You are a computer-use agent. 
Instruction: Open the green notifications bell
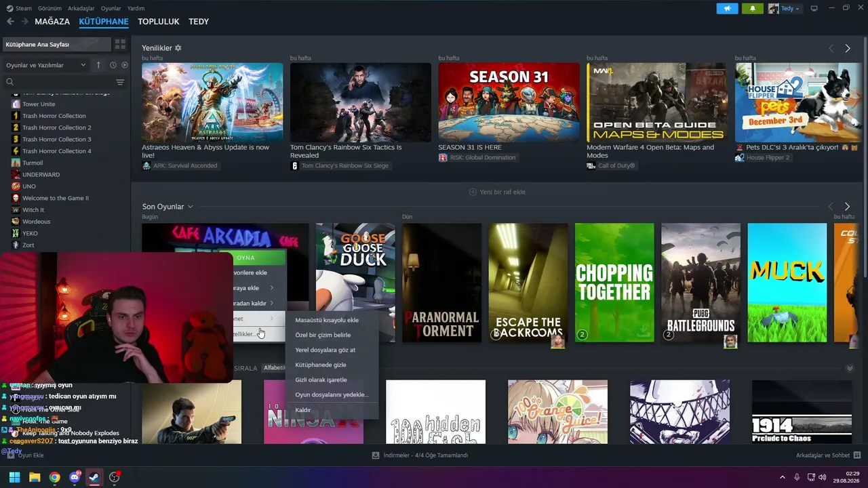pyautogui.click(x=753, y=9)
